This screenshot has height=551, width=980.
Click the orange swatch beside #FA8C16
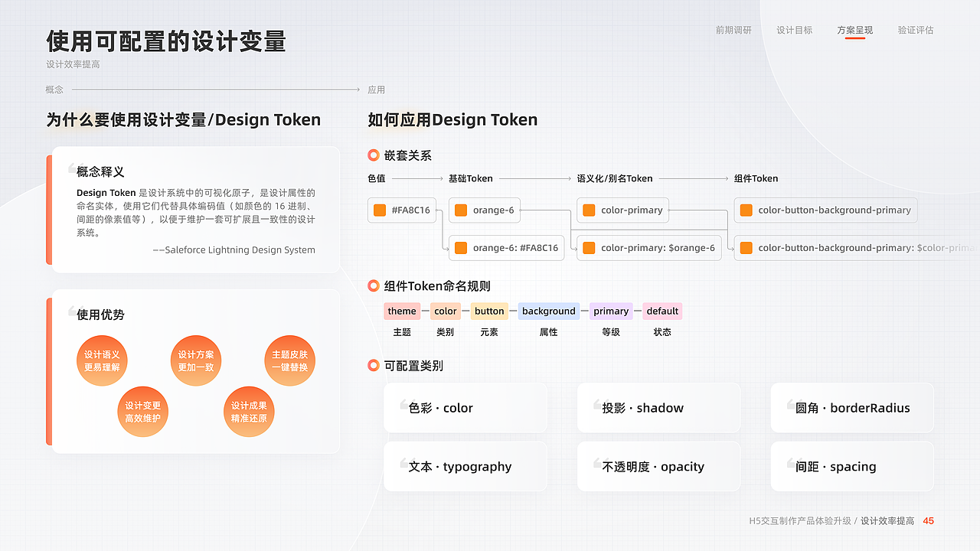click(380, 210)
